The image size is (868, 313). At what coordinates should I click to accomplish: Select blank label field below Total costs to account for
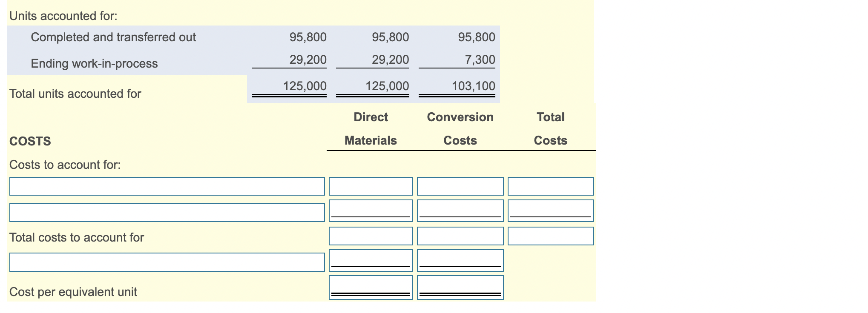pyautogui.click(x=167, y=262)
